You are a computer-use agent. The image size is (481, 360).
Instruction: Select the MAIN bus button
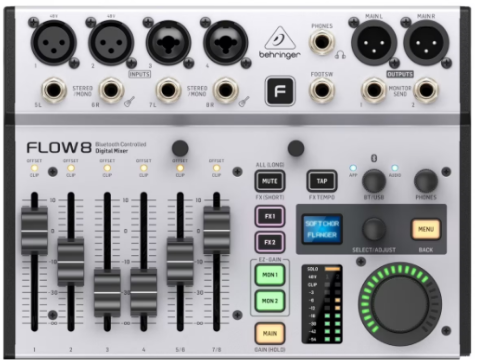[x=270, y=333]
